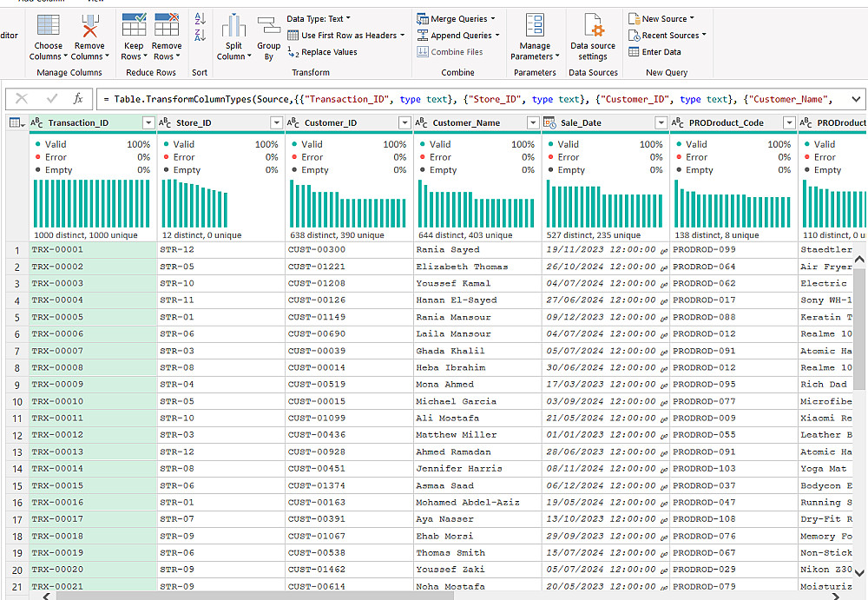868x600 pixels.
Task: Sort descending with the Z-A icon
Action: [200, 36]
